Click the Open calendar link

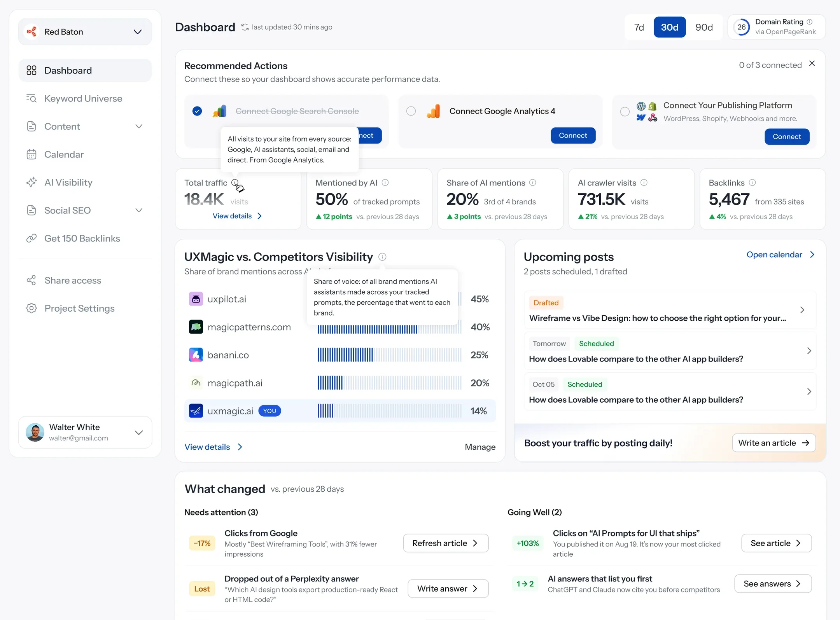(x=780, y=255)
